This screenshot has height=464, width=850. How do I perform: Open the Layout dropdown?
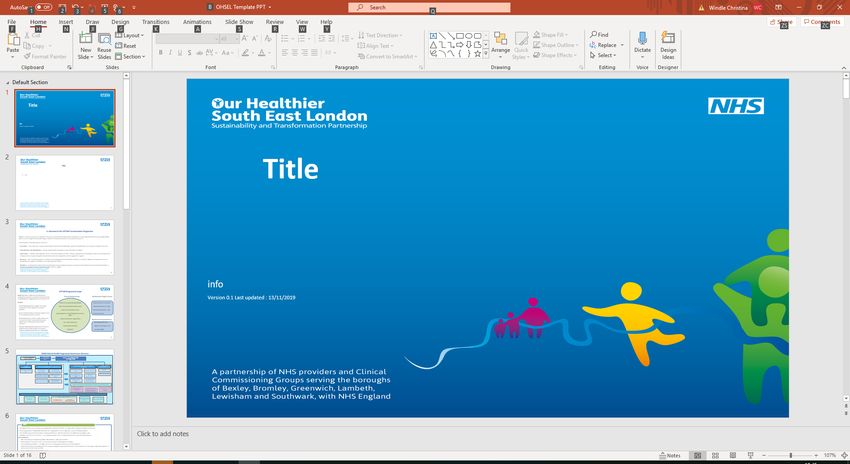tap(130, 35)
